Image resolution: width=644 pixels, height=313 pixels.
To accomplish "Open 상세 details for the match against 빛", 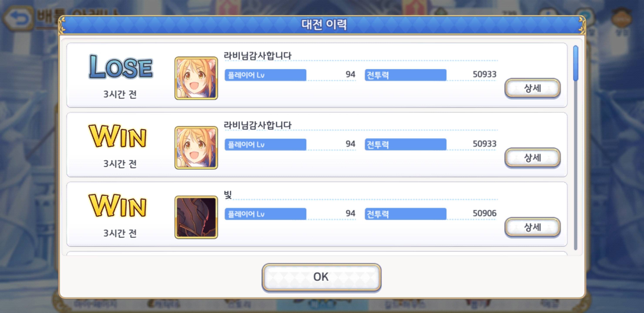I will 532,227.
